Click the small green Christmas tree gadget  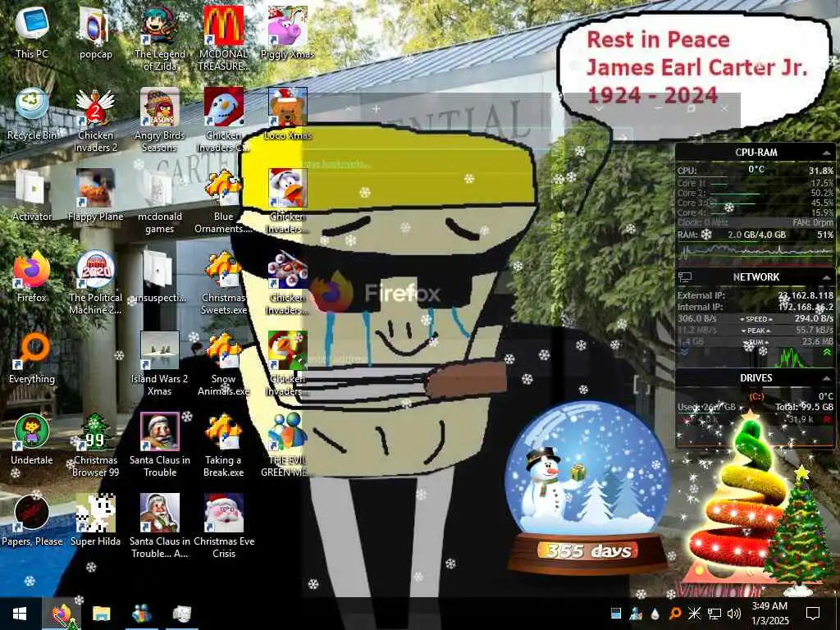coord(799,531)
